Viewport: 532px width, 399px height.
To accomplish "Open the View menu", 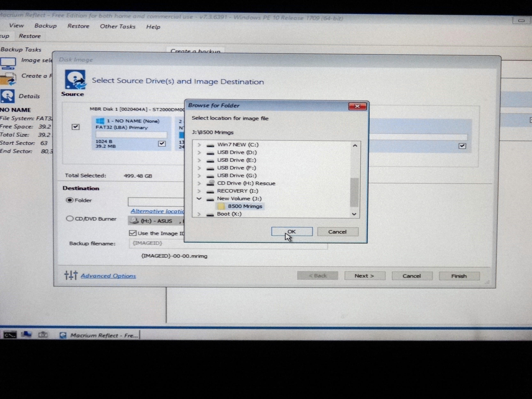I will pos(16,25).
